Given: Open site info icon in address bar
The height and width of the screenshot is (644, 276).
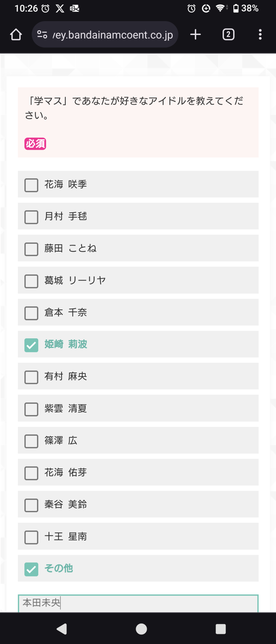Looking at the screenshot, I should coord(42,35).
